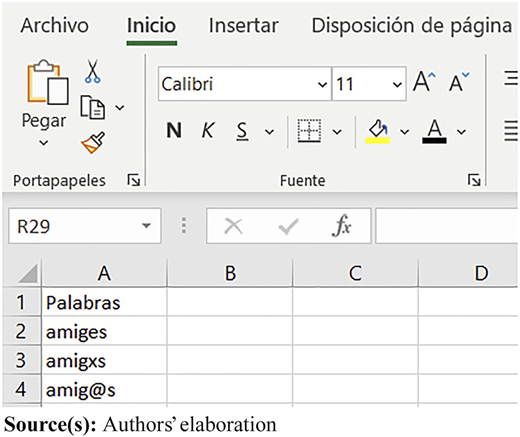Toggle bold with the N button
Screen dimensions: 520x437
click(x=174, y=130)
